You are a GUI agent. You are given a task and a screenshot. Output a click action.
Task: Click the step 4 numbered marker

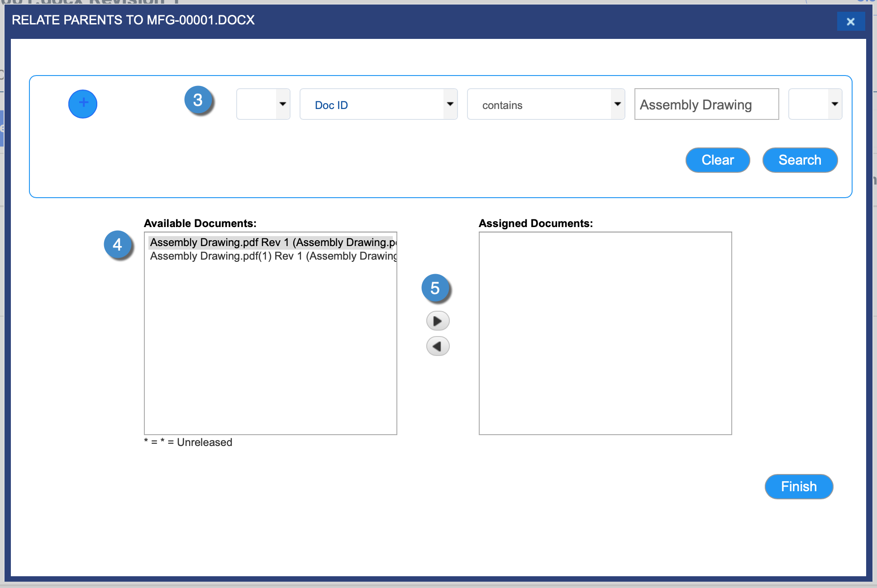[x=118, y=245]
